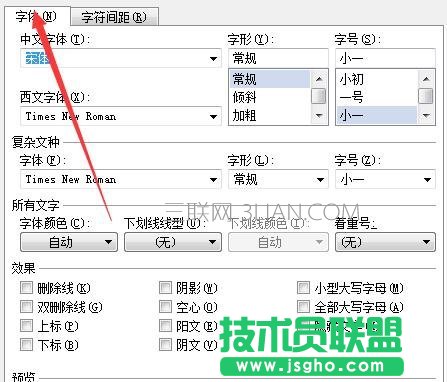
Task: Click the 字形 list scrollbar up arrow
Action: (x=319, y=79)
